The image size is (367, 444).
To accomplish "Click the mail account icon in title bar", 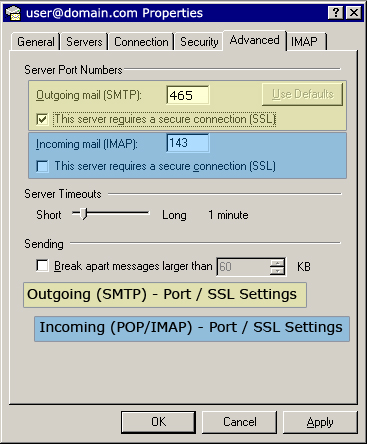I will click(x=13, y=13).
